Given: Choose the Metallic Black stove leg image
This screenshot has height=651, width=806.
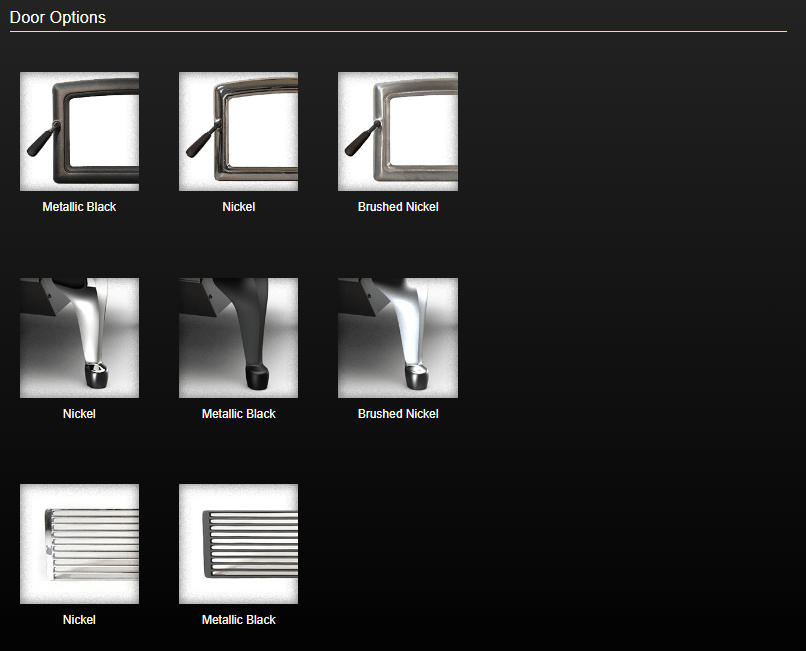Looking at the screenshot, I should tap(238, 337).
